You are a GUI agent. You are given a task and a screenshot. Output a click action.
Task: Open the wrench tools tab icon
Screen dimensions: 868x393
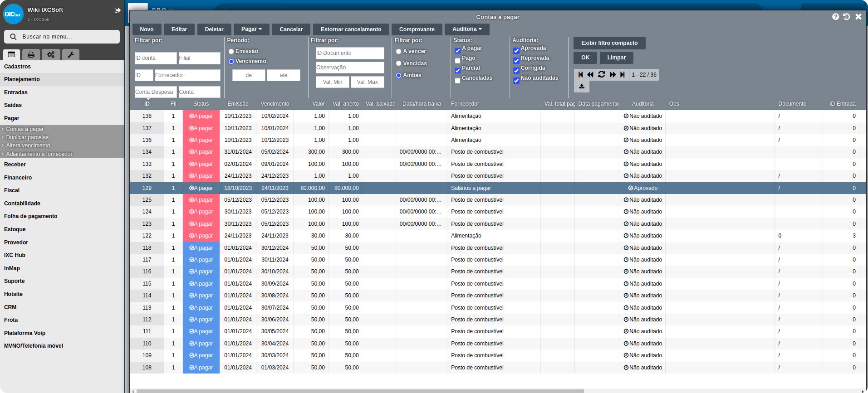[71, 55]
